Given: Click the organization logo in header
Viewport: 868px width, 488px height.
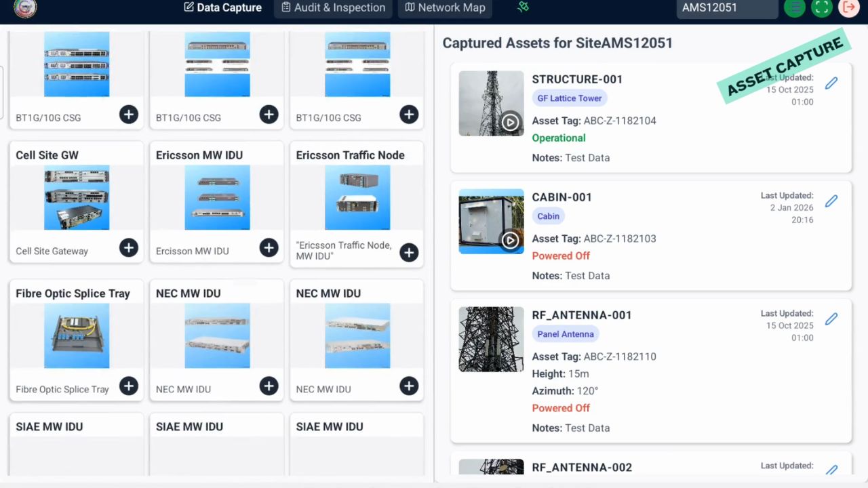Looking at the screenshot, I should pyautogui.click(x=25, y=7).
